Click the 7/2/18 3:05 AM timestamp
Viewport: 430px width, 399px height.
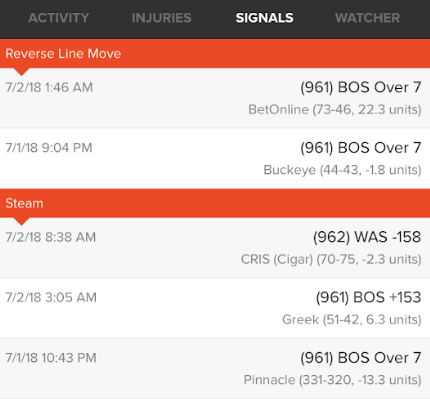(x=51, y=297)
